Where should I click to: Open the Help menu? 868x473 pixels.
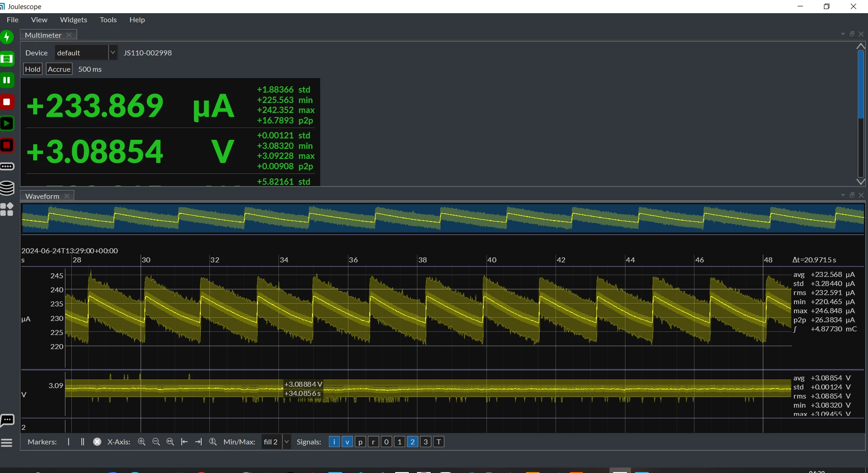click(x=137, y=20)
